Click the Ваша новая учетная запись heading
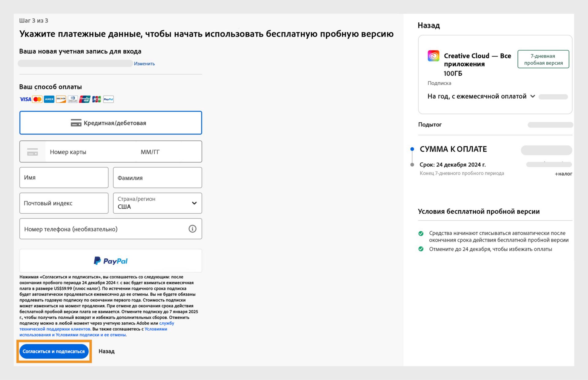588x380 pixels. coord(80,51)
